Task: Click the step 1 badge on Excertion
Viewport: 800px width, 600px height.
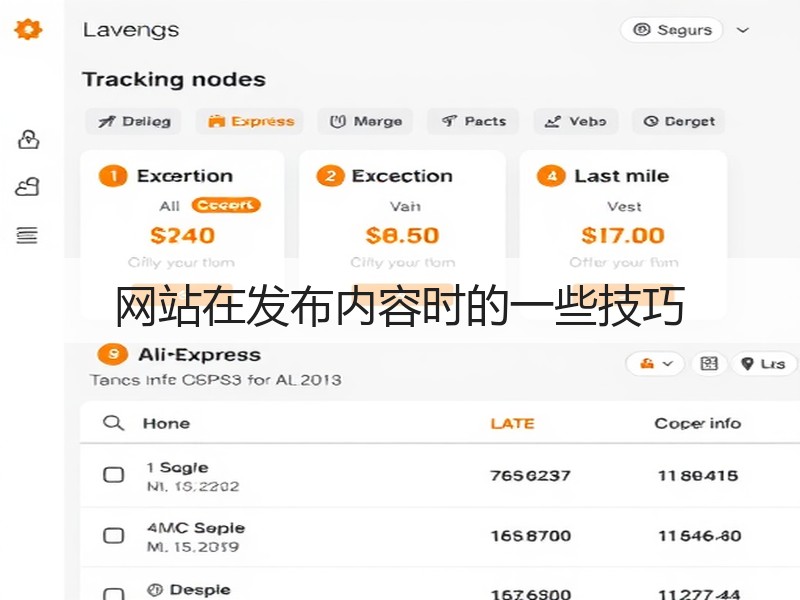Action: [113, 177]
